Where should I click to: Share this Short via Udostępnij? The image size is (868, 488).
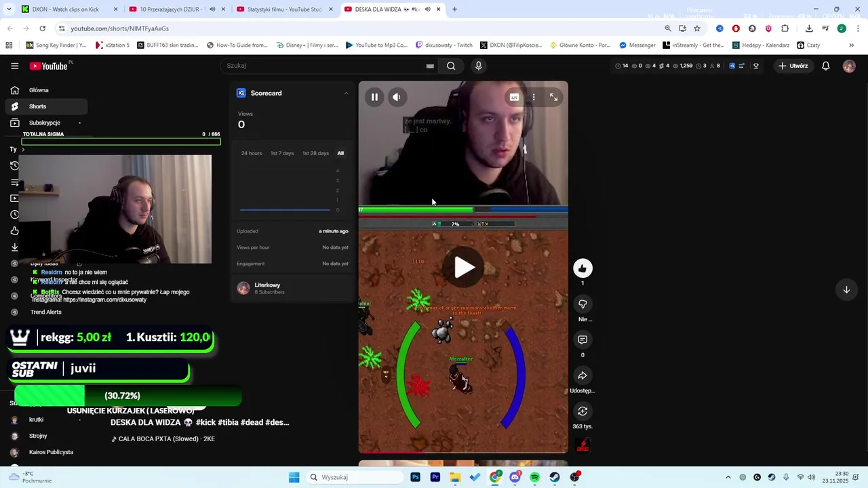click(x=583, y=375)
